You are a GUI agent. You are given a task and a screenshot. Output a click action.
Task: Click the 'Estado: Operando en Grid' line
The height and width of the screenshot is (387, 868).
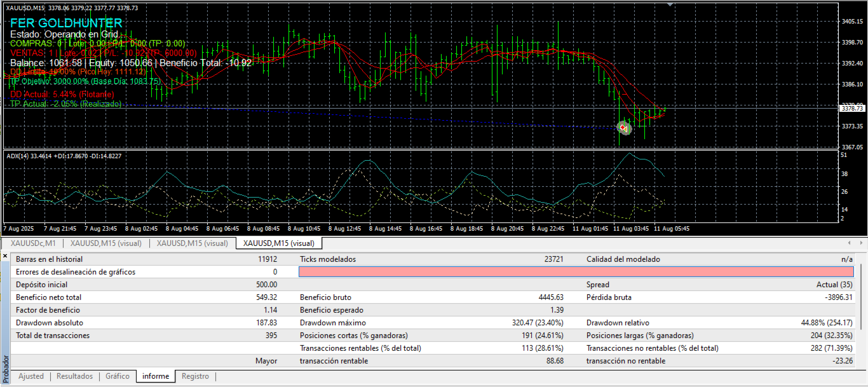click(65, 34)
